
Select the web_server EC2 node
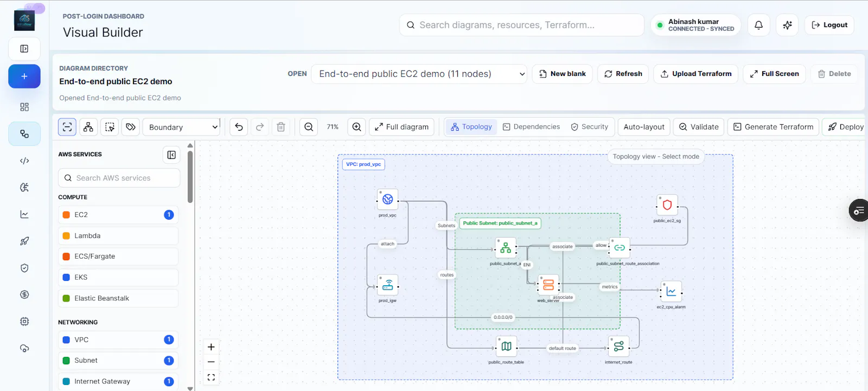tap(548, 285)
